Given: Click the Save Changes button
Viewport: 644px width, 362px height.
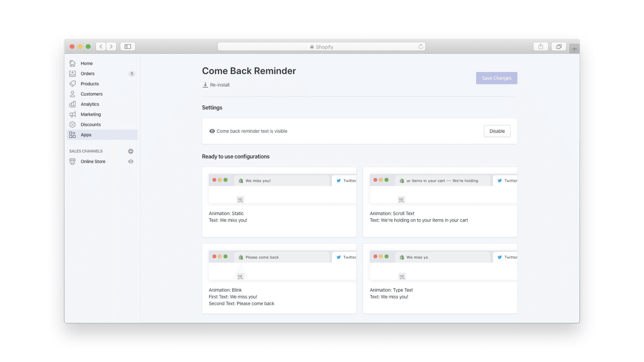Looking at the screenshot, I should click(x=496, y=78).
